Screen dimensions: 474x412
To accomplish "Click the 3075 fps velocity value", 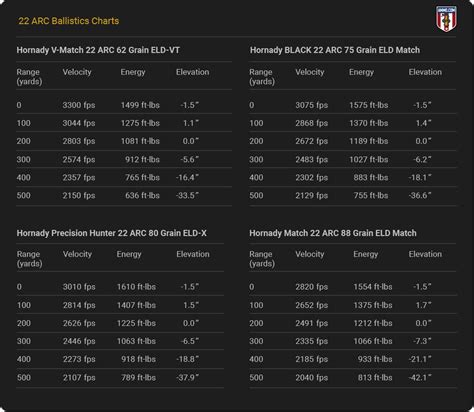I will point(312,105).
